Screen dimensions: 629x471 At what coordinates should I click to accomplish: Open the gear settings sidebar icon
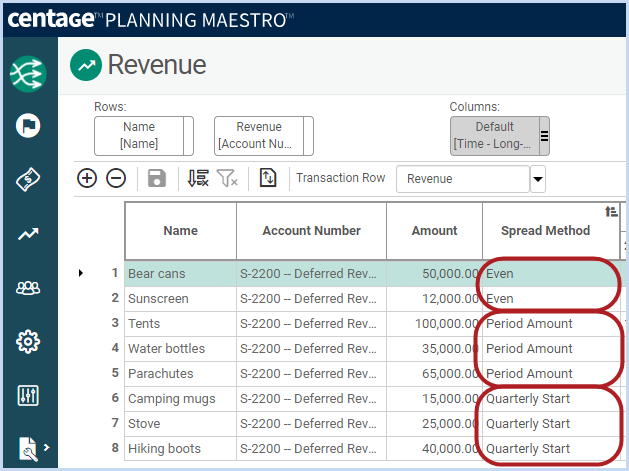coord(28,342)
